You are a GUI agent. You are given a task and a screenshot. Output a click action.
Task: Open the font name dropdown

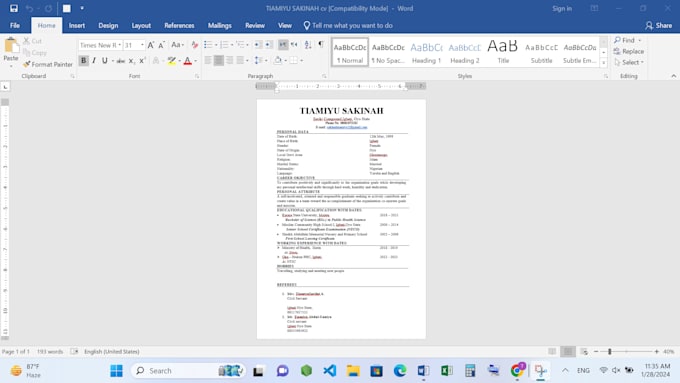(120, 45)
